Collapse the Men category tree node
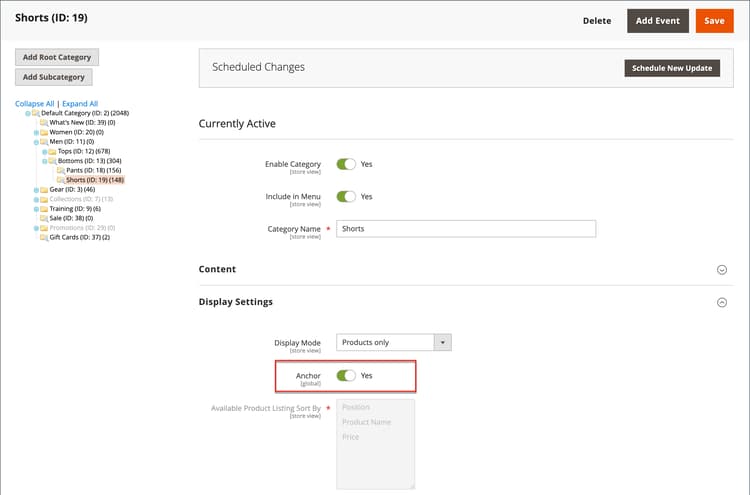Image resolution: width=750 pixels, height=495 pixels. 36,142
